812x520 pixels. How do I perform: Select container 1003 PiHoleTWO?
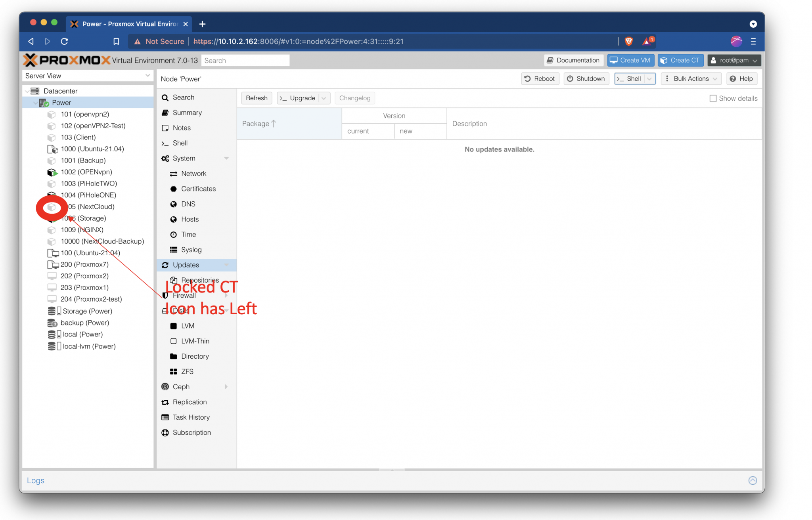(x=88, y=184)
